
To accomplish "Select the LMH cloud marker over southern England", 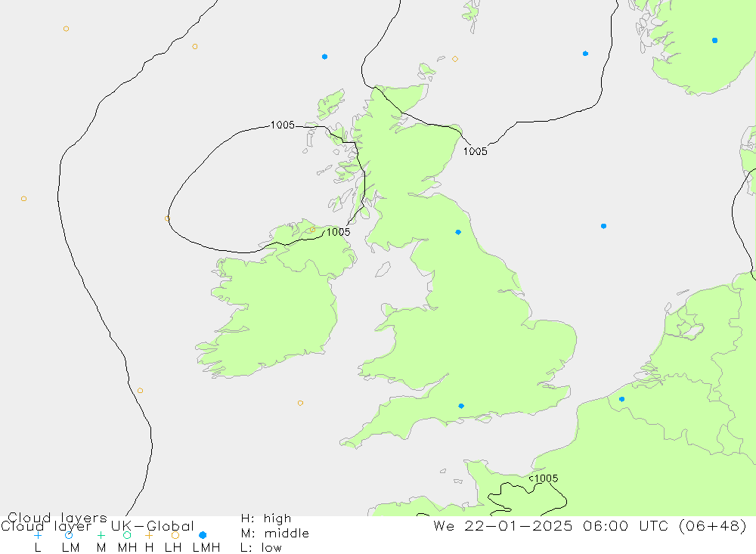I will [461, 406].
